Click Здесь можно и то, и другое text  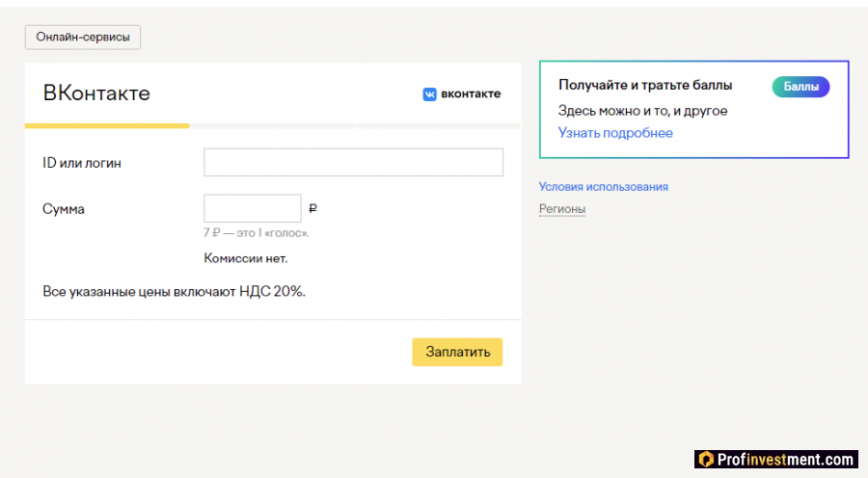click(642, 111)
